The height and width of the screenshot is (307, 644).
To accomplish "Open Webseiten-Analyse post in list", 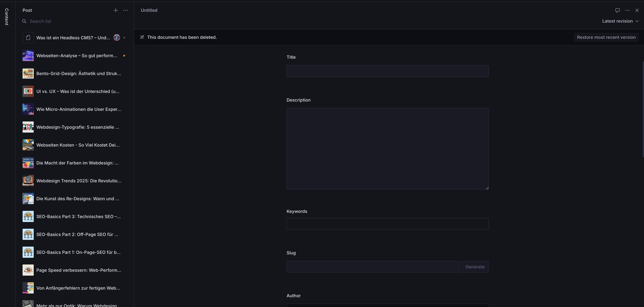I will pyautogui.click(x=76, y=55).
